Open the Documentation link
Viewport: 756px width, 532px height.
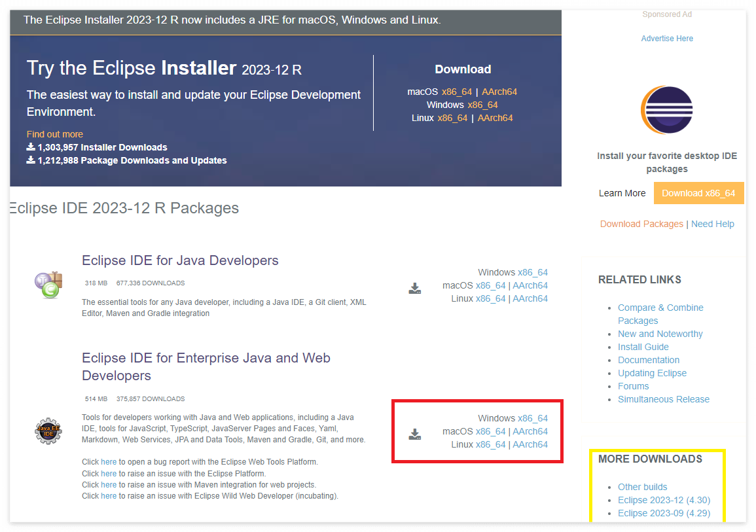click(x=649, y=360)
